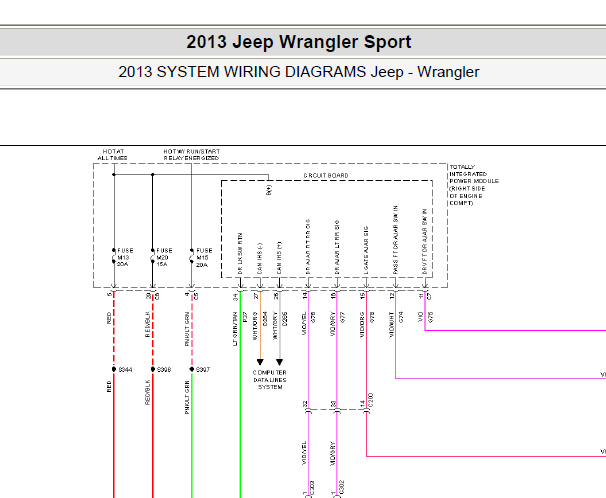
Task: Click the '2013 Jeep Wrangler Sport' title
Action: 299,42
